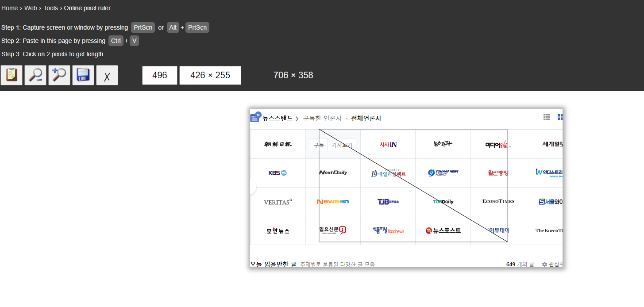Switch to 전체언론사 tab
This screenshot has height=307, width=644.
point(366,118)
